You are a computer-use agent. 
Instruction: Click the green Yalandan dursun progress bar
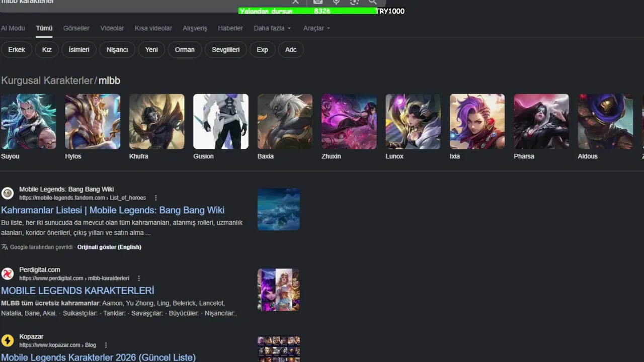click(x=307, y=11)
